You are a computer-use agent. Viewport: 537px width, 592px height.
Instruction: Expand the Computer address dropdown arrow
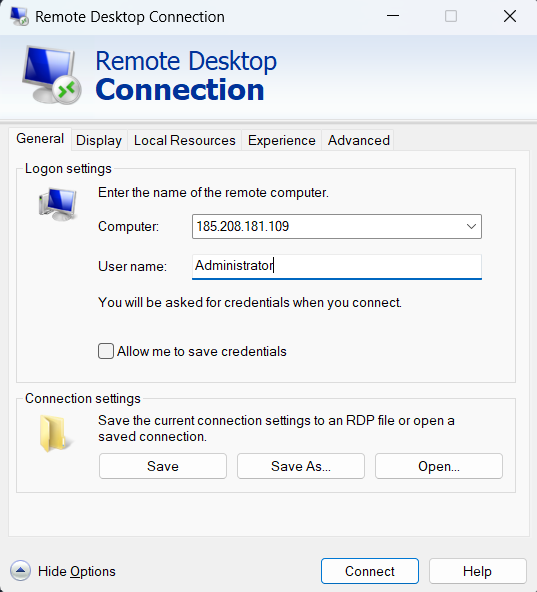[x=471, y=227]
